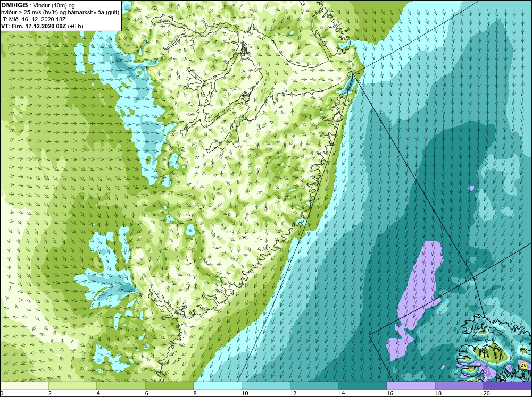Image resolution: width=532 pixels, height=397 pixels.
Task: Click the legend scale label "0"
Action: (2, 393)
